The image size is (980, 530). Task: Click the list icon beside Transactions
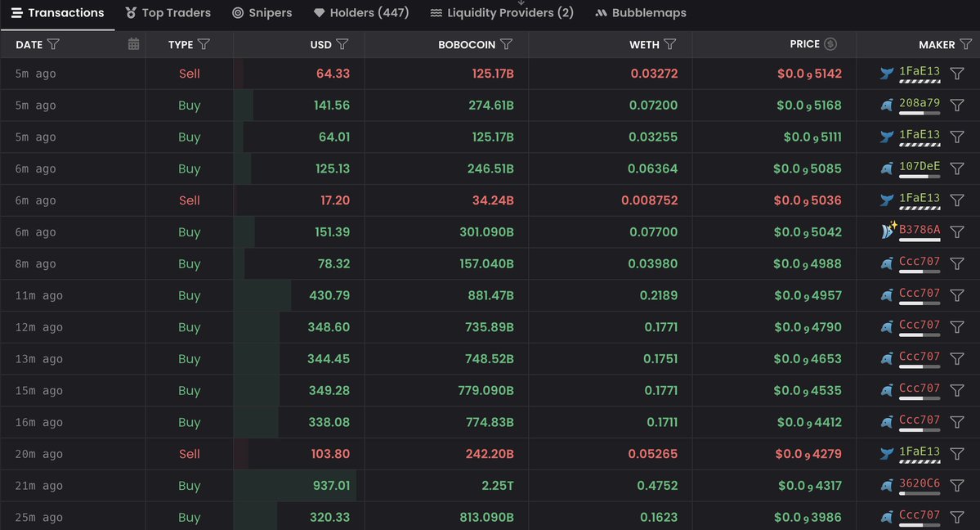coord(16,12)
